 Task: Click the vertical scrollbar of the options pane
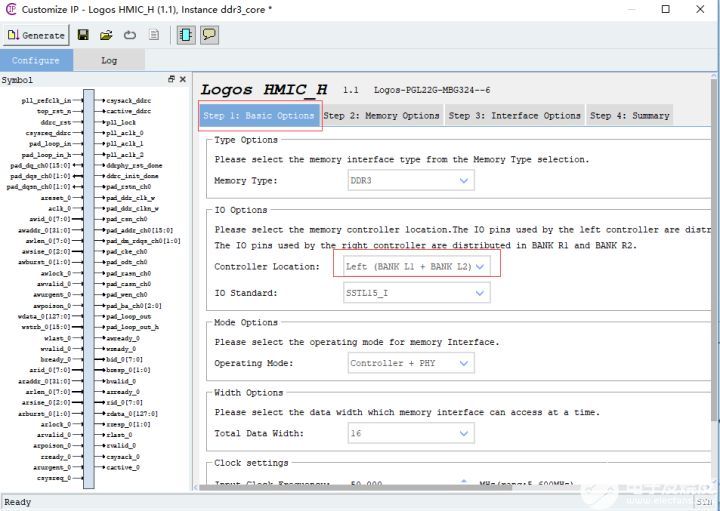(x=715, y=248)
